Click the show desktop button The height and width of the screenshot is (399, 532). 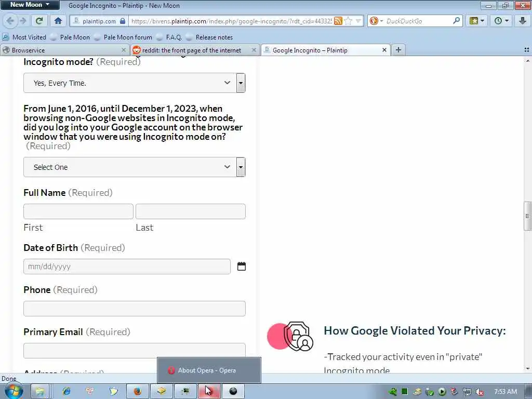(529, 392)
